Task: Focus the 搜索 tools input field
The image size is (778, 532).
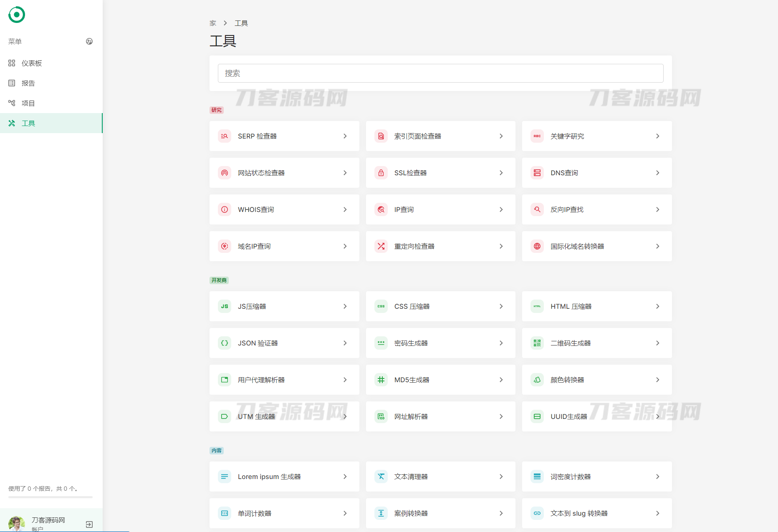Action: 440,73
